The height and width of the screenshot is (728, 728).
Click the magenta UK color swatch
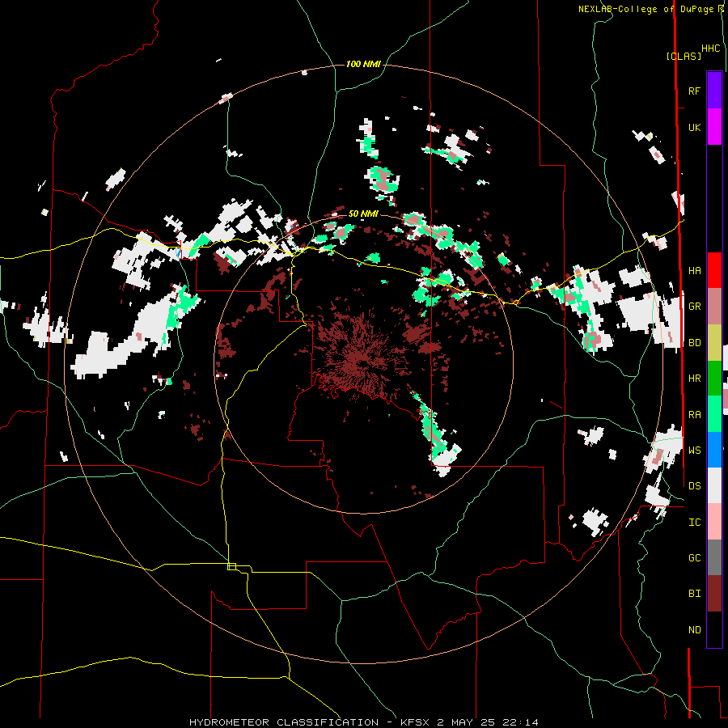[714, 126]
